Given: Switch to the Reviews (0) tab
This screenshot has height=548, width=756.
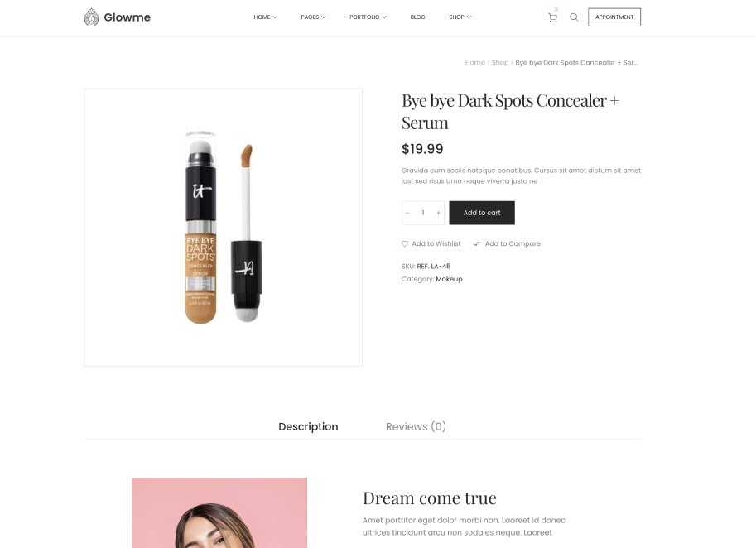Looking at the screenshot, I should [416, 426].
